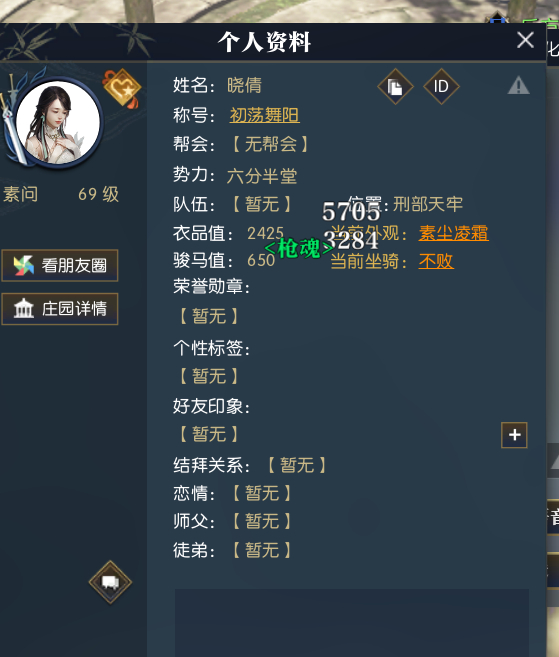The width and height of the screenshot is (559, 657).
Task: Click the 【无帮会】 guild text
Action: pos(270,145)
